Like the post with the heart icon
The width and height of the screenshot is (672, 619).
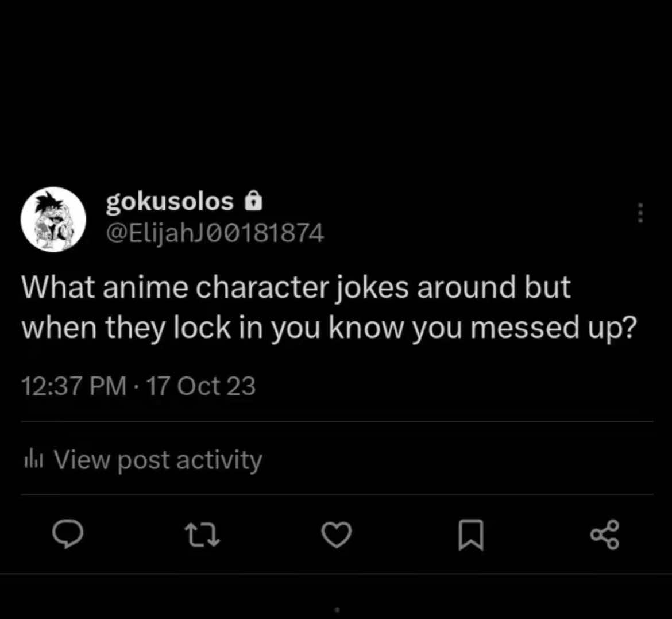coord(336,535)
